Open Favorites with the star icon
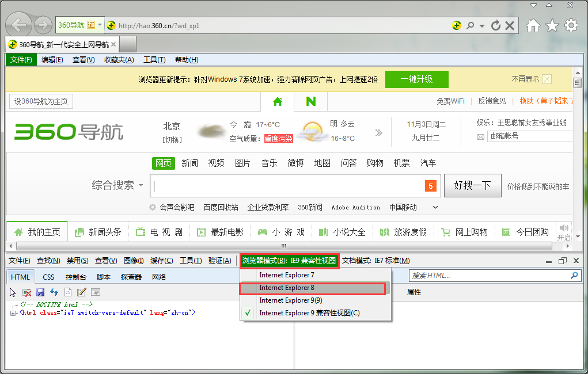588x374 pixels. (x=552, y=25)
